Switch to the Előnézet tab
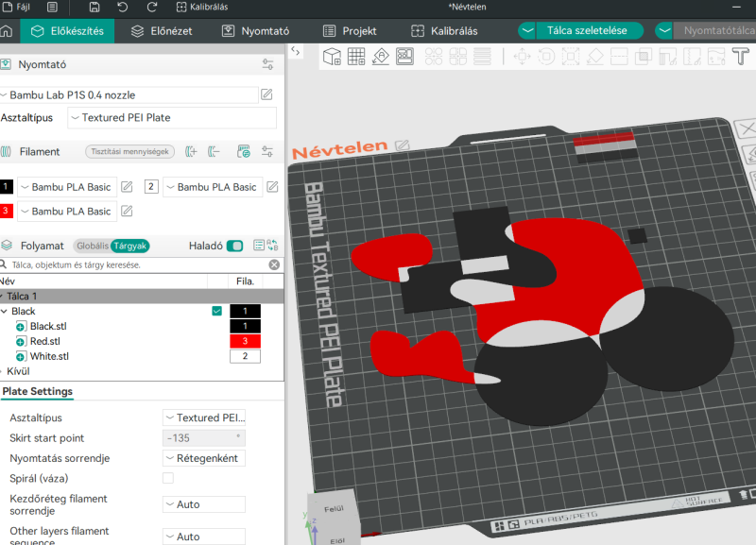Screen dimensions: 756x545 (x=162, y=31)
